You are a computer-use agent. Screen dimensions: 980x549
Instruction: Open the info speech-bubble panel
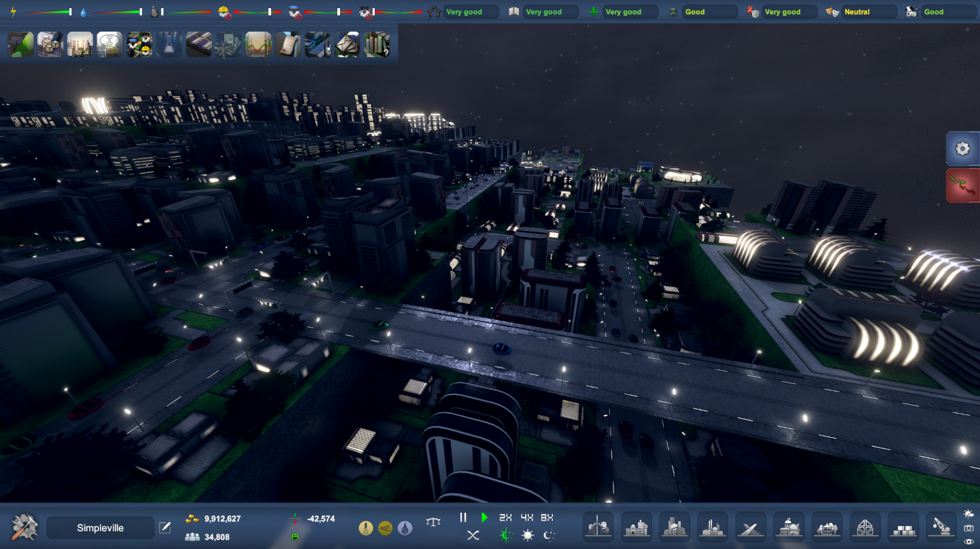pos(110,44)
